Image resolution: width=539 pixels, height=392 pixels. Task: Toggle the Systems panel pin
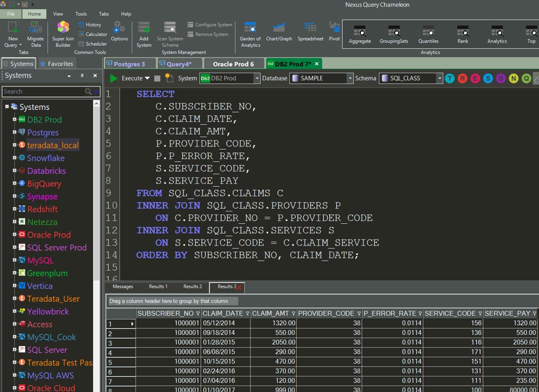[x=82, y=76]
